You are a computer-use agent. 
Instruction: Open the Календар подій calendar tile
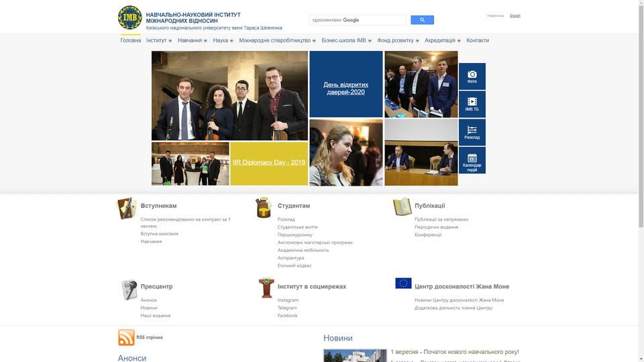coord(472,160)
